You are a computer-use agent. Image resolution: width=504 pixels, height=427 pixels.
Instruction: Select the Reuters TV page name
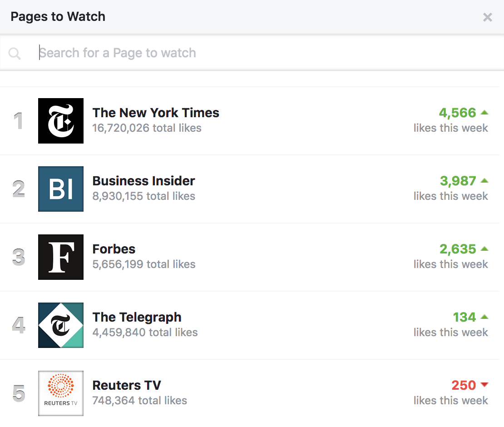tap(127, 385)
